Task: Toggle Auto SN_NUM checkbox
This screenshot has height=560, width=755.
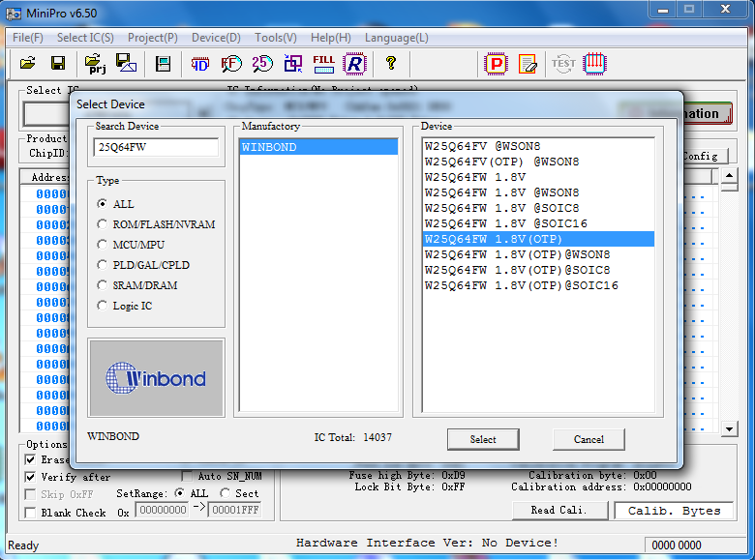Action: [x=188, y=476]
